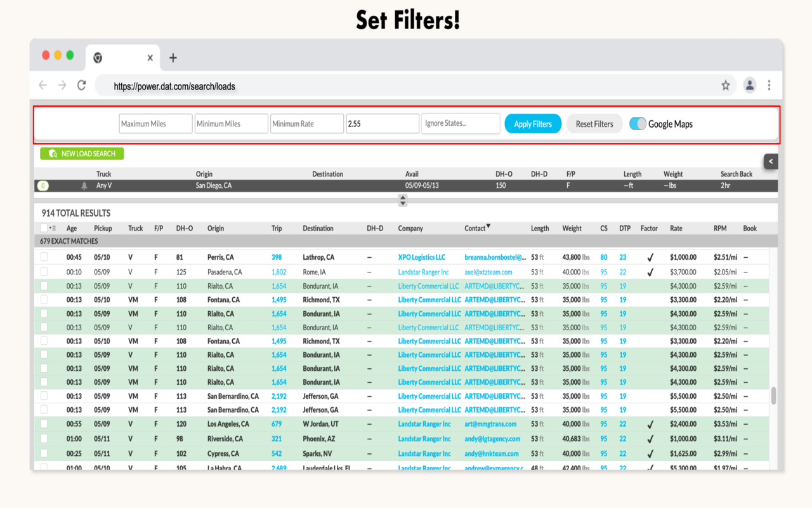The height and width of the screenshot is (508, 812).
Task: Open the XPO Logistics LLC company link
Action: 422,257
